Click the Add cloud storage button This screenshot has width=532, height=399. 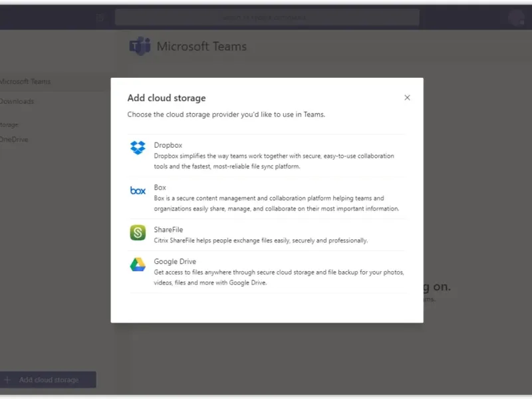point(48,380)
